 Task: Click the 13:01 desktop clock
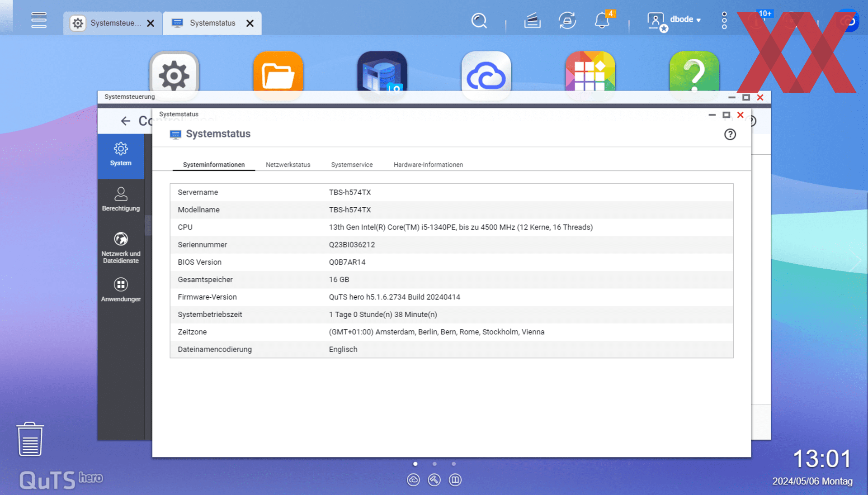pos(822,459)
